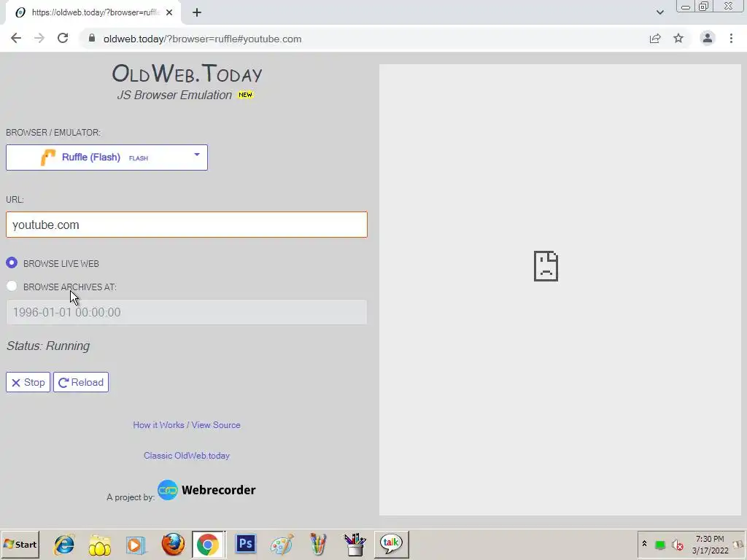Launch Internet Explorer from taskbar
This screenshot has width=747, height=560.
pos(64,545)
